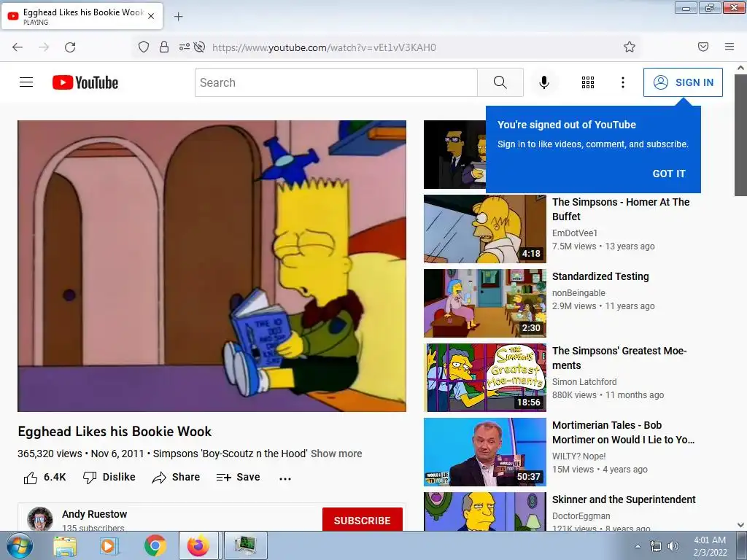Open the volume speaker tray icon

[673, 546]
